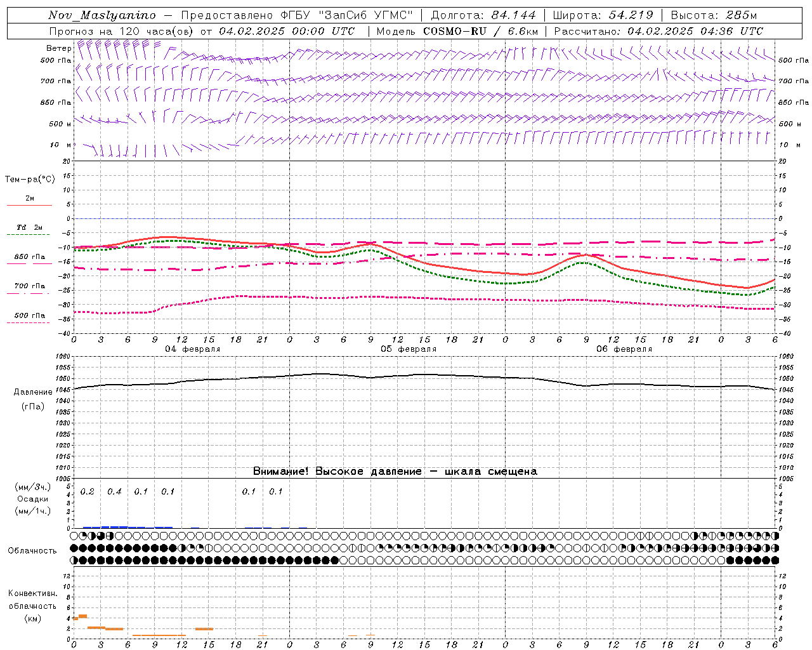Click the longitude value Долгота: 84.144
Screen dimensions: 812x650
pyautogui.click(x=483, y=15)
